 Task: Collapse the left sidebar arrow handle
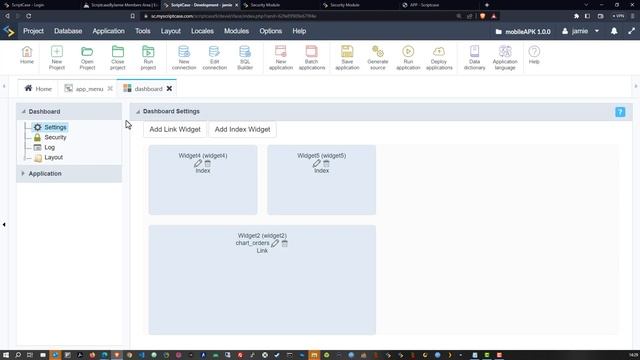pyautogui.click(x=4, y=224)
